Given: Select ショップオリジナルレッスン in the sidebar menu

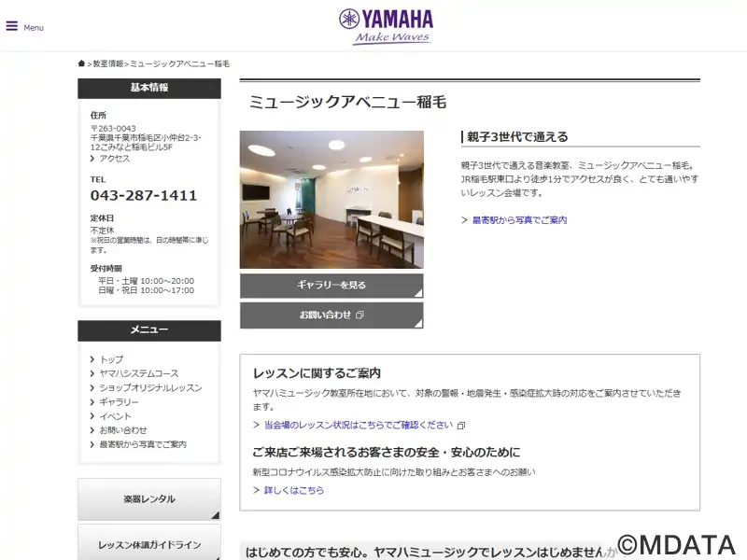Looking at the screenshot, I should pyautogui.click(x=150, y=387).
